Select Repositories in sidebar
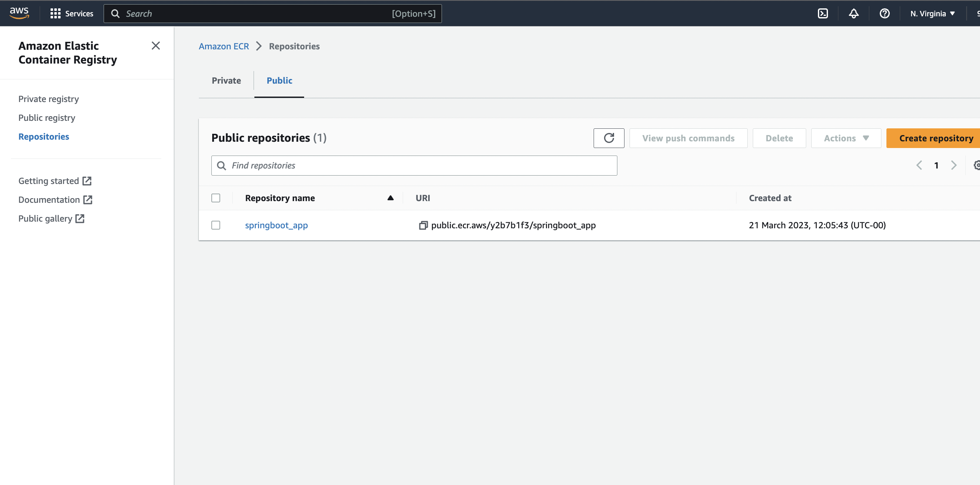Image resolution: width=980 pixels, height=485 pixels. coord(44,137)
